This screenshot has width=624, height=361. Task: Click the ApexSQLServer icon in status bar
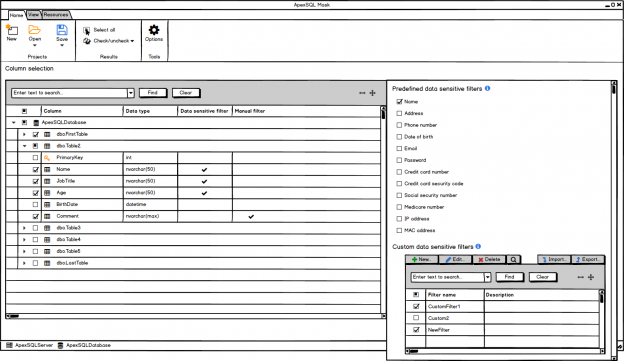[9, 345]
